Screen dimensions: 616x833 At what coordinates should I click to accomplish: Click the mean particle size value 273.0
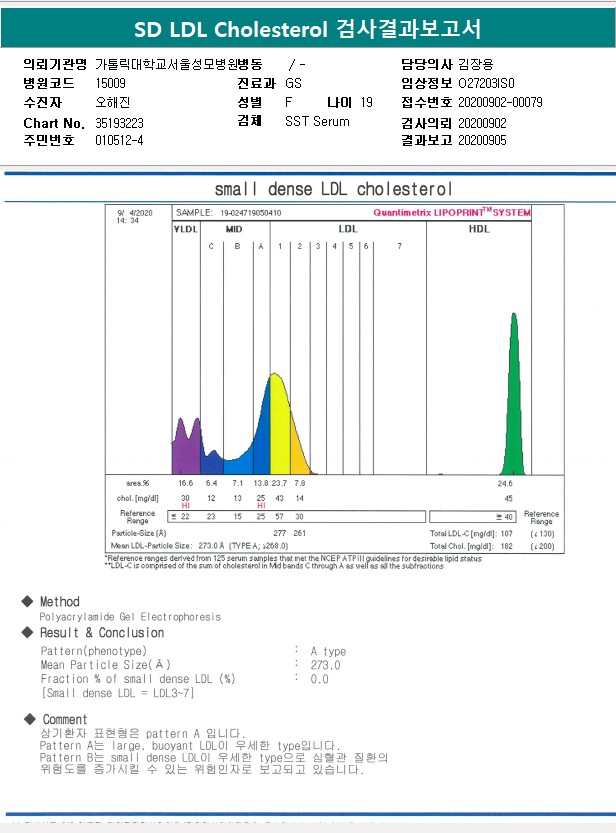coord(326,665)
